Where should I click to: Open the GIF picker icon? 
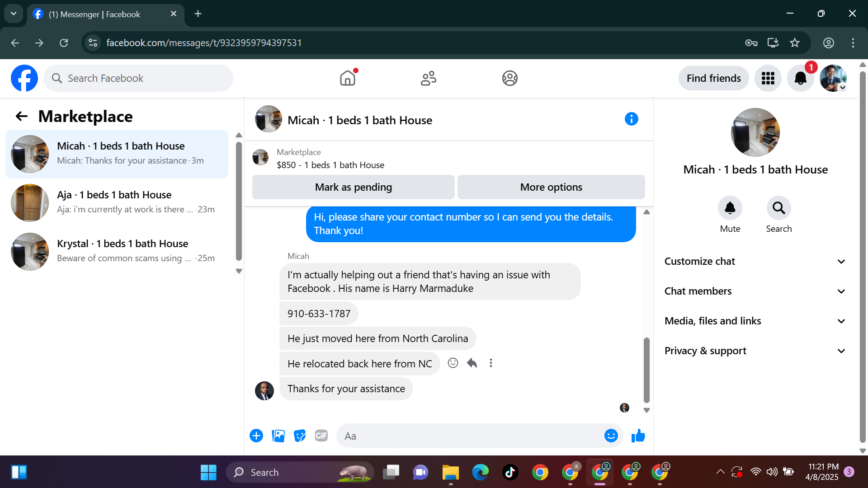point(321,436)
